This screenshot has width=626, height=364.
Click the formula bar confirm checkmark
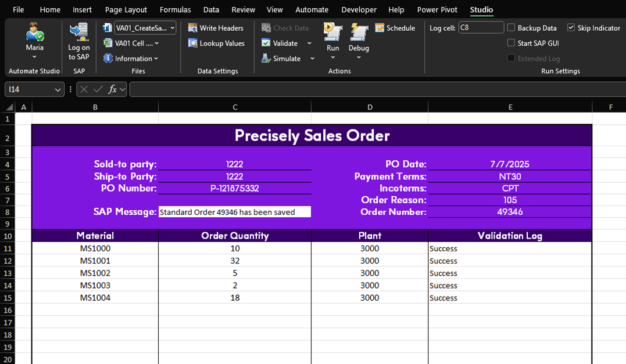pyautogui.click(x=98, y=89)
